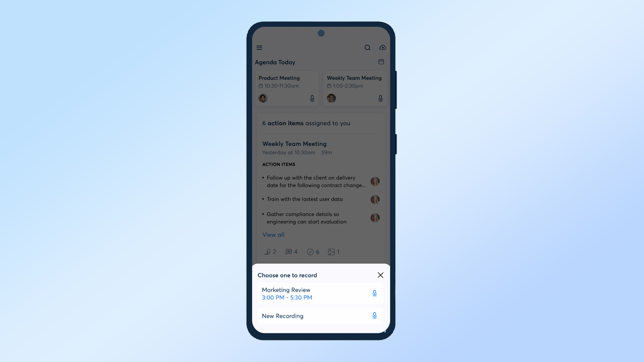
Task: Tap the microphone icon on Weekly Team Meeting
Action: [x=380, y=98]
